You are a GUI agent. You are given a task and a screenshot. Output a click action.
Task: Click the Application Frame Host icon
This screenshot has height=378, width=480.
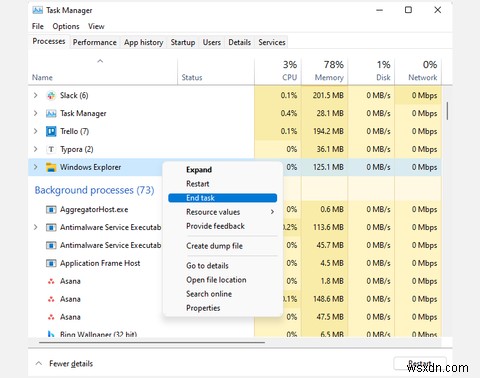point(51,263)
